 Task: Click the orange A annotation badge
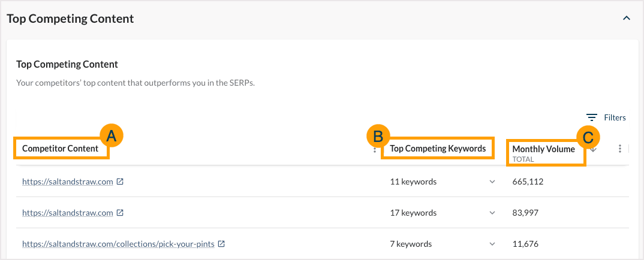111,136
